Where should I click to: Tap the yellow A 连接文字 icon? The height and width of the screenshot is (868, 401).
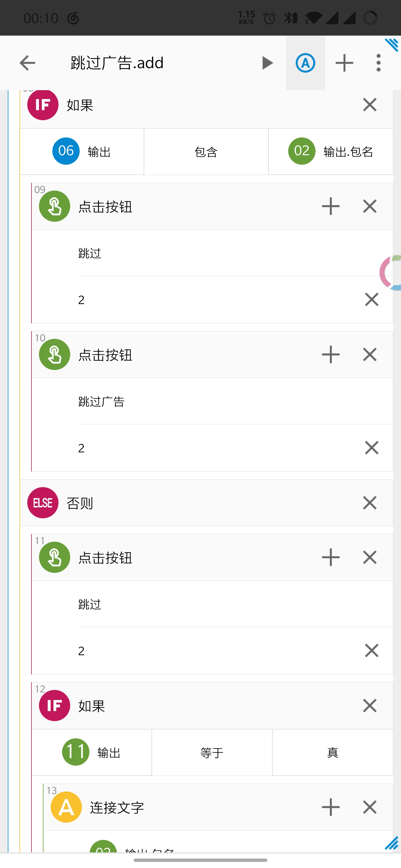tap(67, 807)
